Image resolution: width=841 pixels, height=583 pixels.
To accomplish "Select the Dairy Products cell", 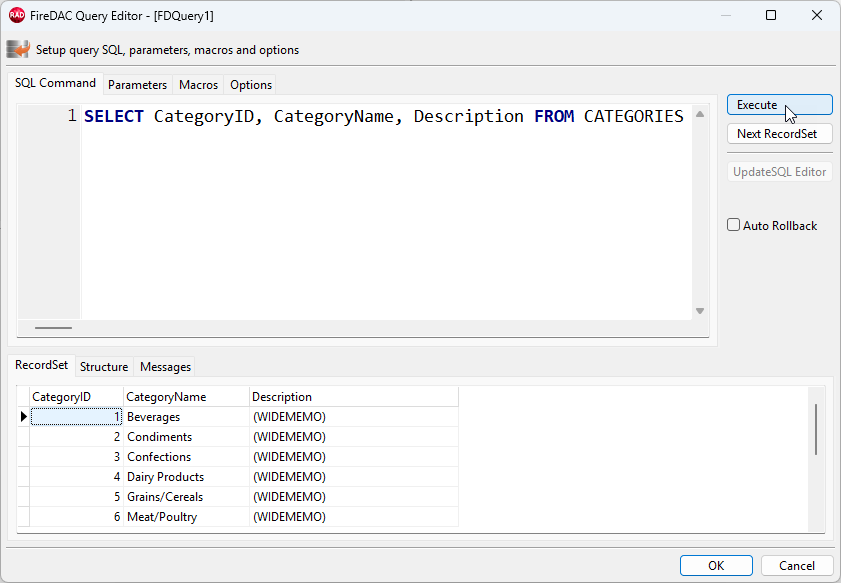I will click(x=186, y=477).
